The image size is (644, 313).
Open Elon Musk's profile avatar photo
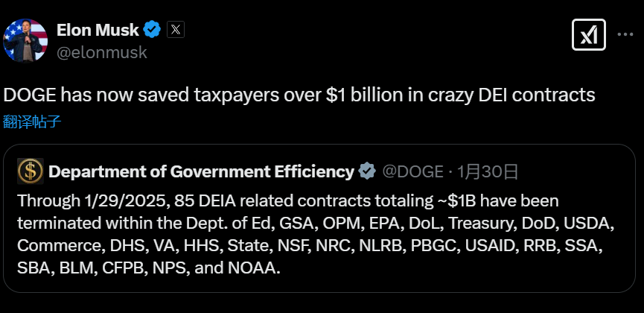(26, 39)
